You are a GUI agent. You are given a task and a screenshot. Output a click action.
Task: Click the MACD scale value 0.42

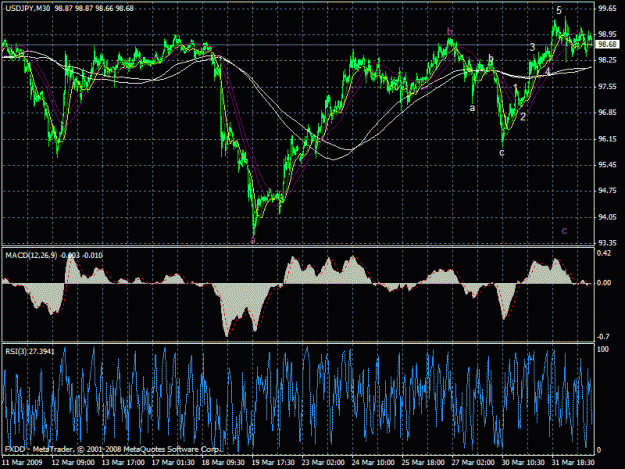coord(604,253)
